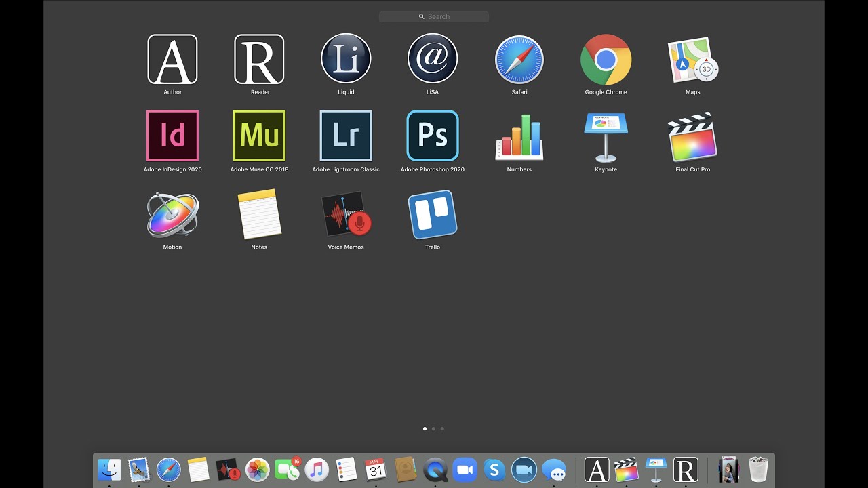Image resolution: width=868 pixels, height=488 pixels.
Task: Click the Safari compass in the Dock
Action: (168, 469)
